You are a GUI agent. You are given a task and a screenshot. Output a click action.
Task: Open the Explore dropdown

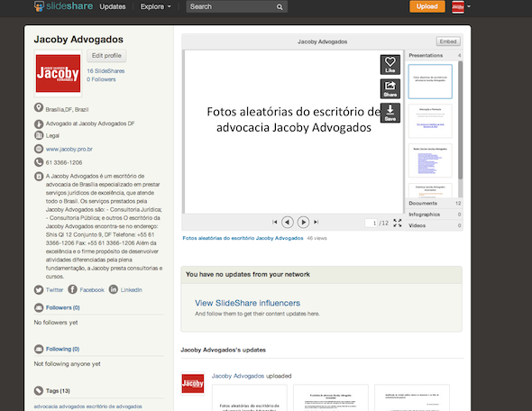point(155,6)
